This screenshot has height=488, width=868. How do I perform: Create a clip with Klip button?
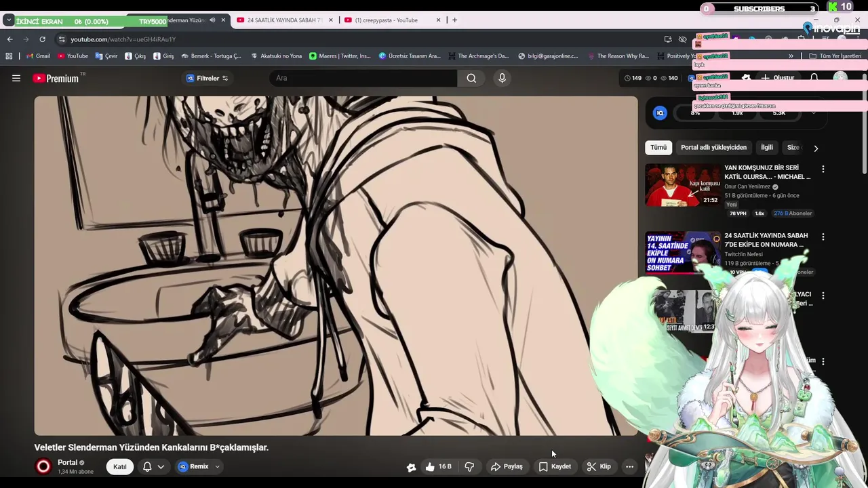click(599, 466)
